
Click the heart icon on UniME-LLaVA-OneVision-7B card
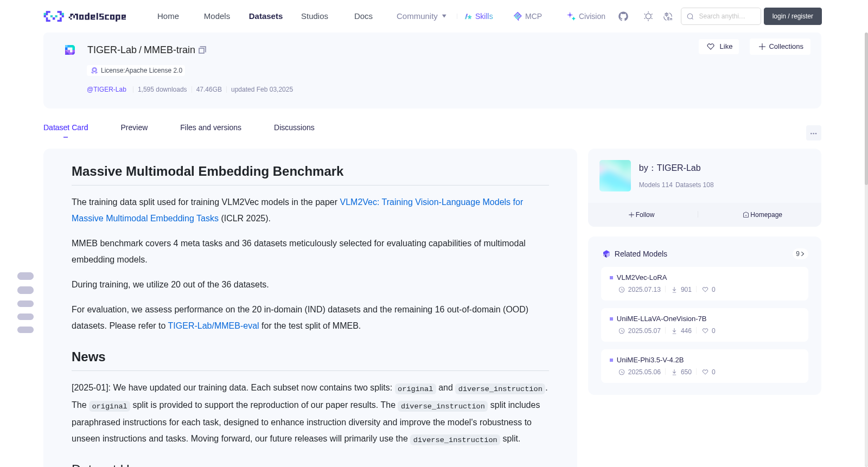point(705,331)
